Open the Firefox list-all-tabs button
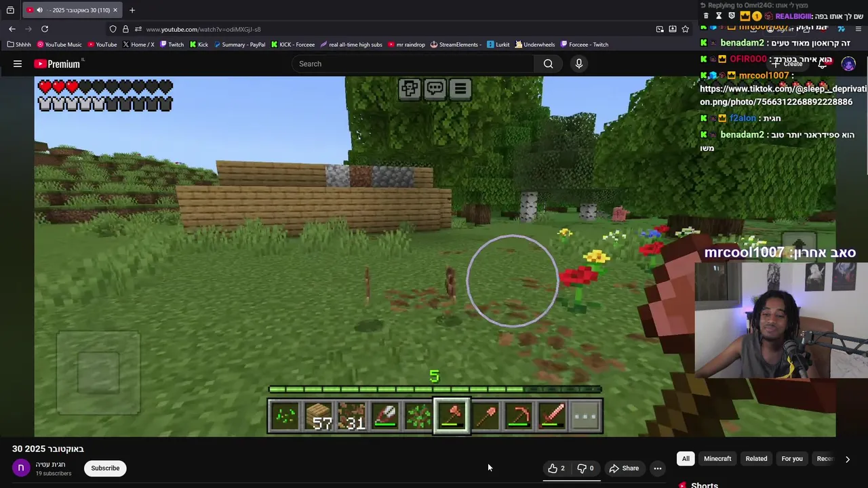The image size is (868, 488). [10, 10]
